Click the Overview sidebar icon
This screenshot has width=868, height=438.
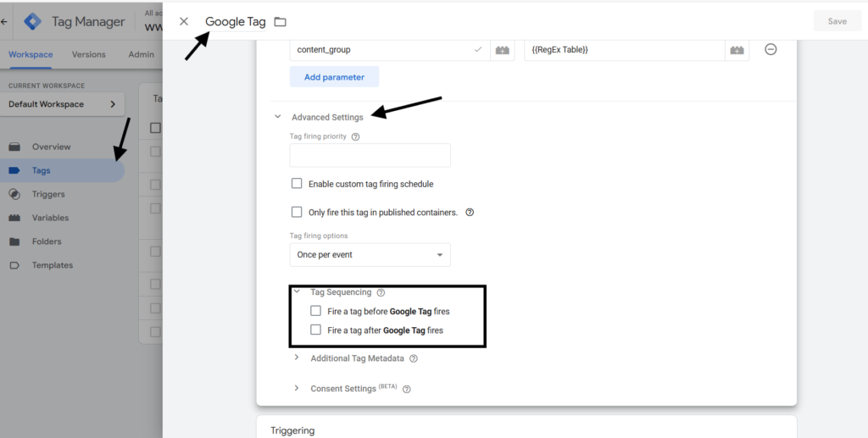(14, 147)
